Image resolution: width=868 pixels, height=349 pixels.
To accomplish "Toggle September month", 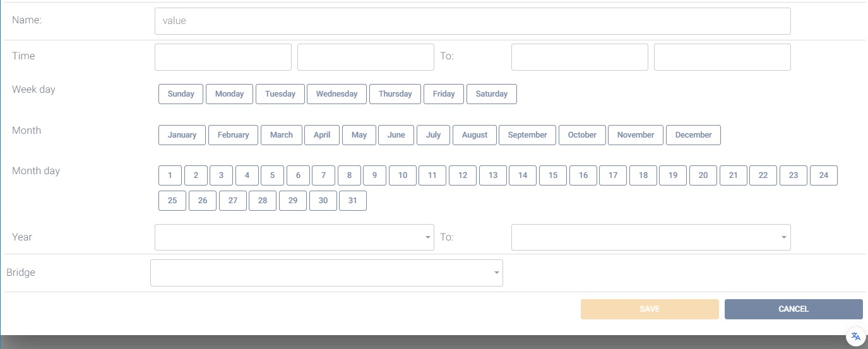I will (527, 135).
